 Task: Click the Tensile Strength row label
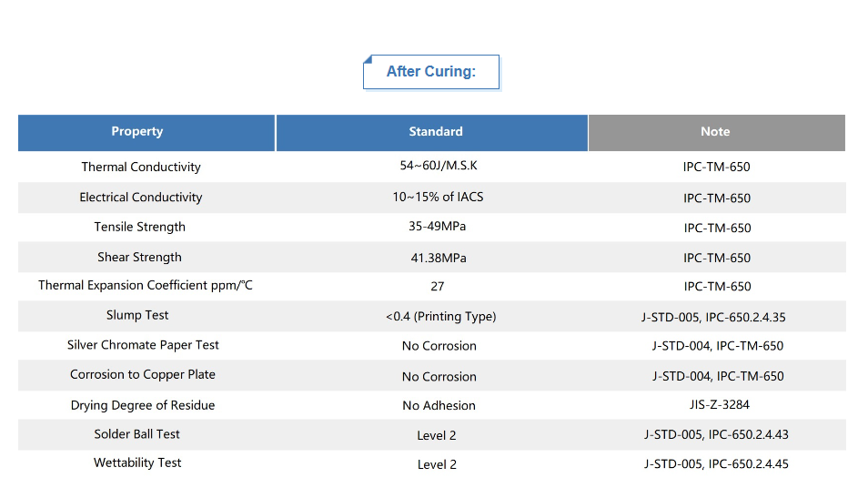pyautogui.click(x=140, y=228)
